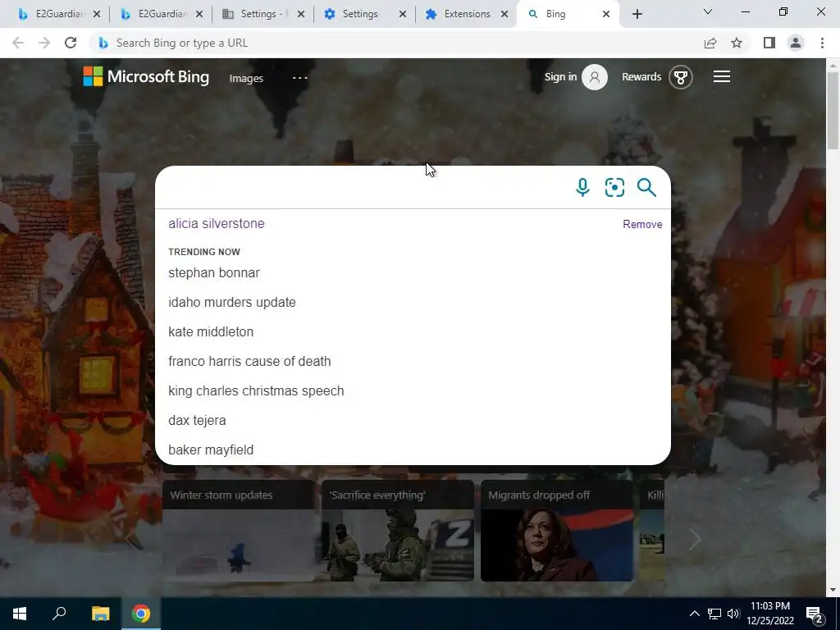
Task: Close the Extensions tab
Action: pyautogui.click(x=504, y=14)
